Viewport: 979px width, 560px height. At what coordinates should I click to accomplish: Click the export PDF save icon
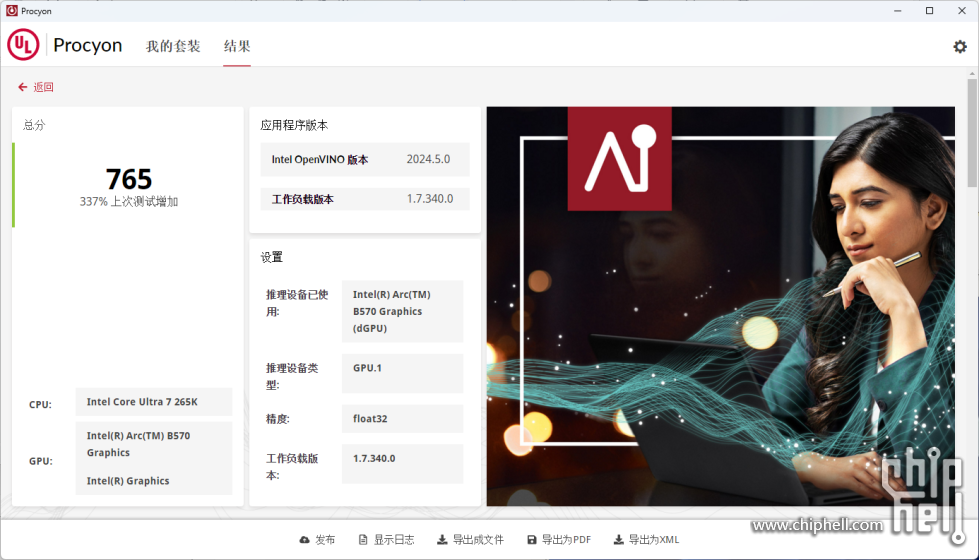[x=531, y=539]
